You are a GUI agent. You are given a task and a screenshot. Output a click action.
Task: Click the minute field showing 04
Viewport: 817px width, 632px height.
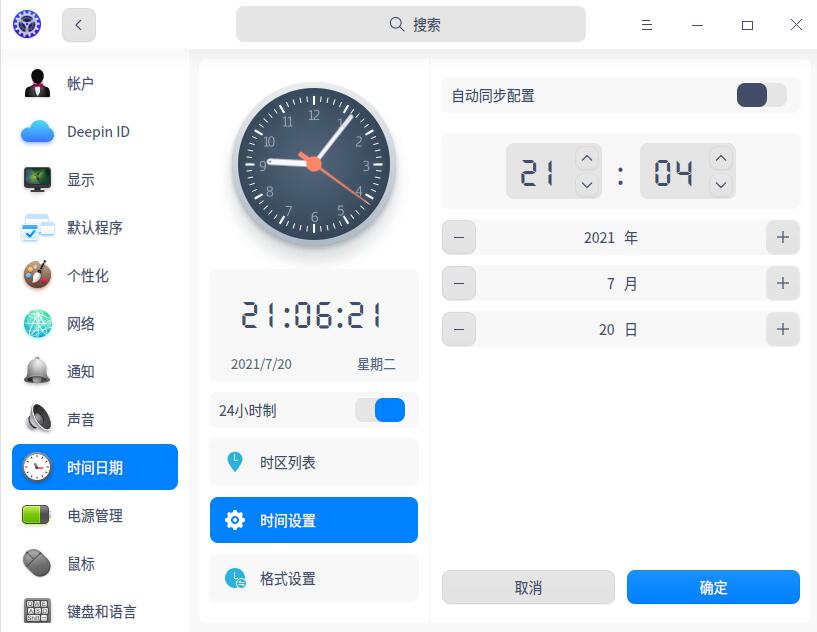coord(687,171)
